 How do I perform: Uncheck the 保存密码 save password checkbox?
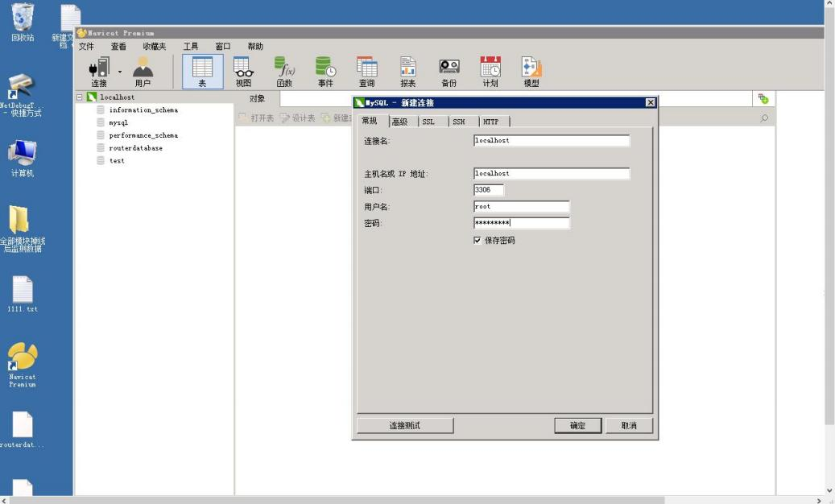point(478,240)
